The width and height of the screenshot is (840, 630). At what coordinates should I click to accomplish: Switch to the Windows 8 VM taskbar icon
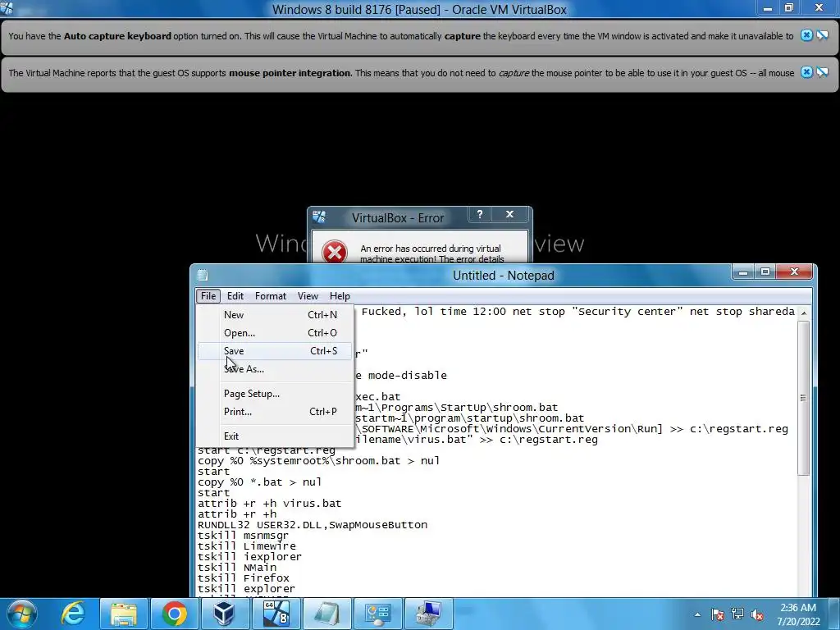pos(276,614)
